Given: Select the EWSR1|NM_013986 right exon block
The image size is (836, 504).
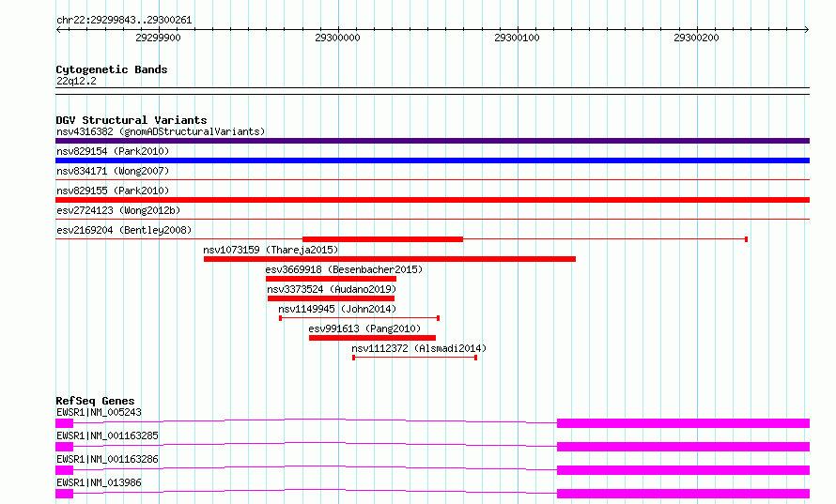Looking at the screenshot, I should pos(684,494).
